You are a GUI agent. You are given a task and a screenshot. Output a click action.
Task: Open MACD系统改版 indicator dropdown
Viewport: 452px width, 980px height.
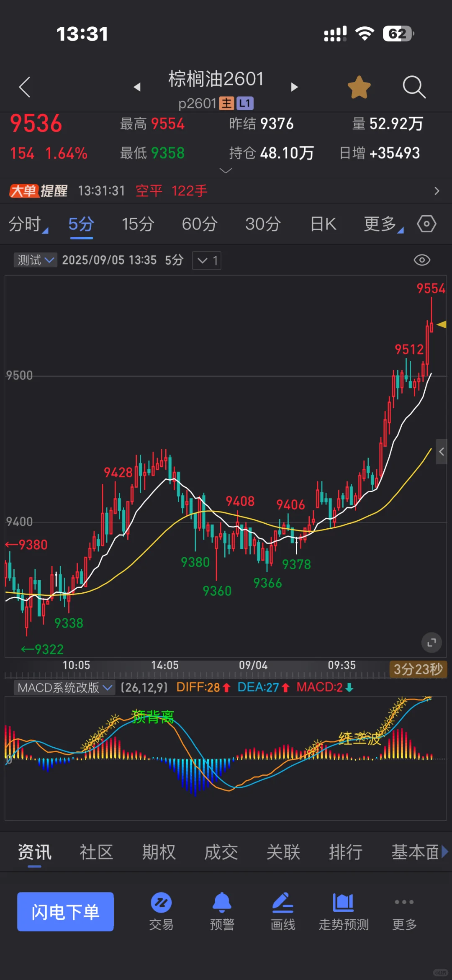pyautogui.click(x=64, y=687)
